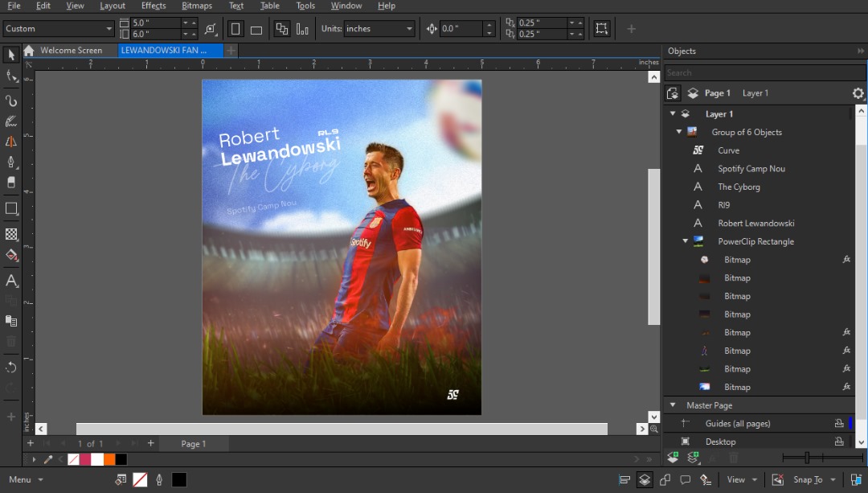Open the Effects menu
Viewport: 868px width, 493px height.
click(154, 6)
